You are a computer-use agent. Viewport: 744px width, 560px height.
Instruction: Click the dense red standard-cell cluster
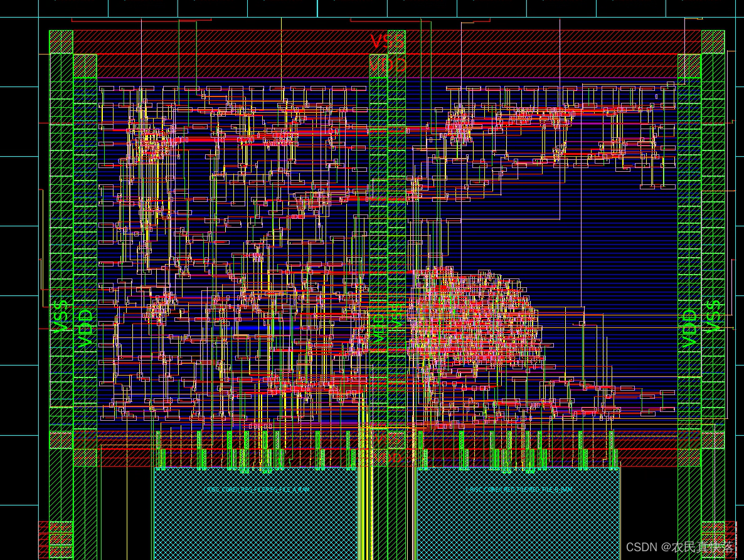click(470, 320)
